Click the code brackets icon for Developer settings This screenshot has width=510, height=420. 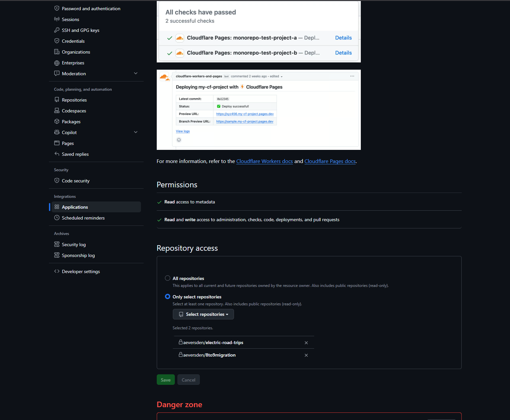tap(57, 271)
